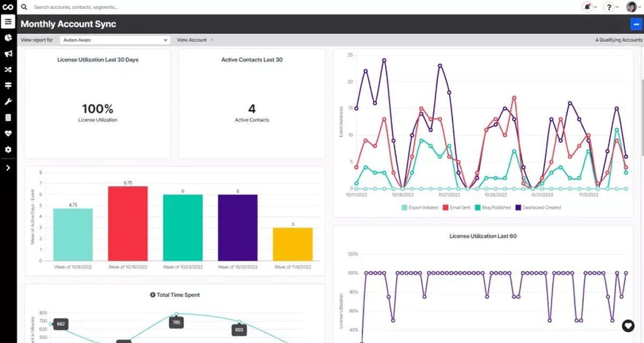Open the list document sidebar icon
This screenshot has height=343, width=644.
coord(8,118)
